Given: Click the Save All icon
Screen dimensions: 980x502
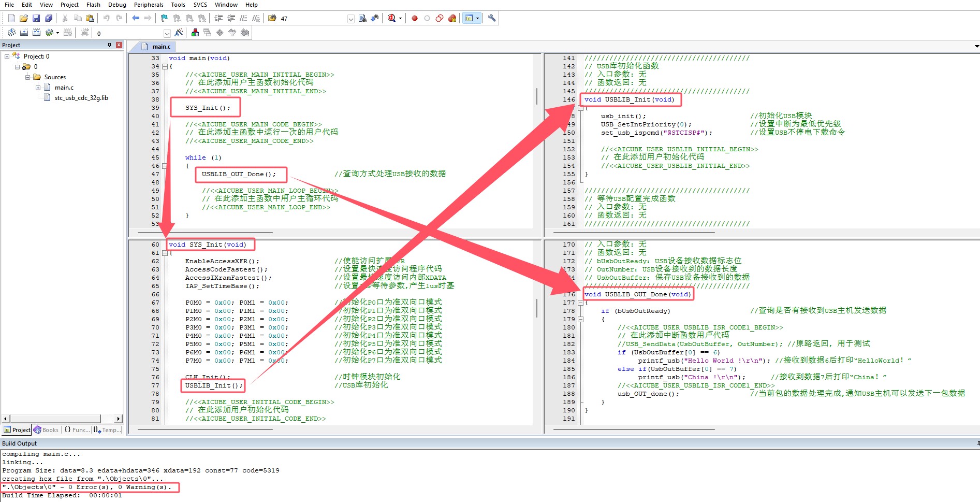Looking at the screenshot, I should tap(49, 18).
